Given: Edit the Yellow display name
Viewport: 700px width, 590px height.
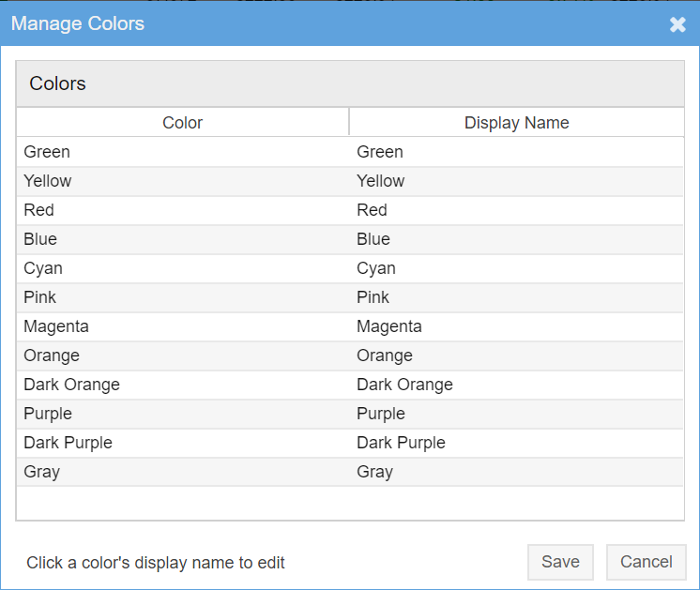Looking at the screenshot, I should point(516,181).
